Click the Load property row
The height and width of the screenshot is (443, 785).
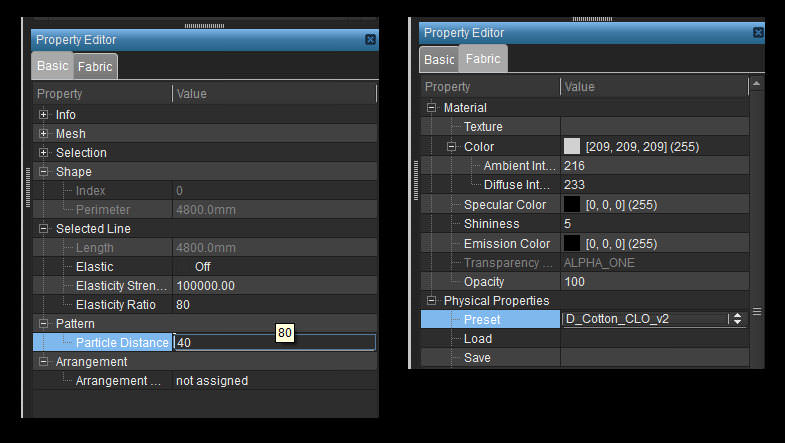(x=585, y=339)
